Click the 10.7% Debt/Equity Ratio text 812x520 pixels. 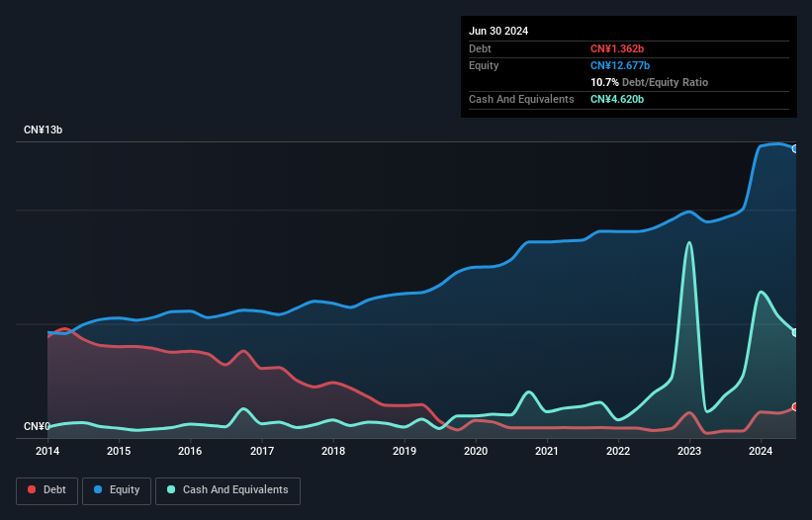[649, 82]
